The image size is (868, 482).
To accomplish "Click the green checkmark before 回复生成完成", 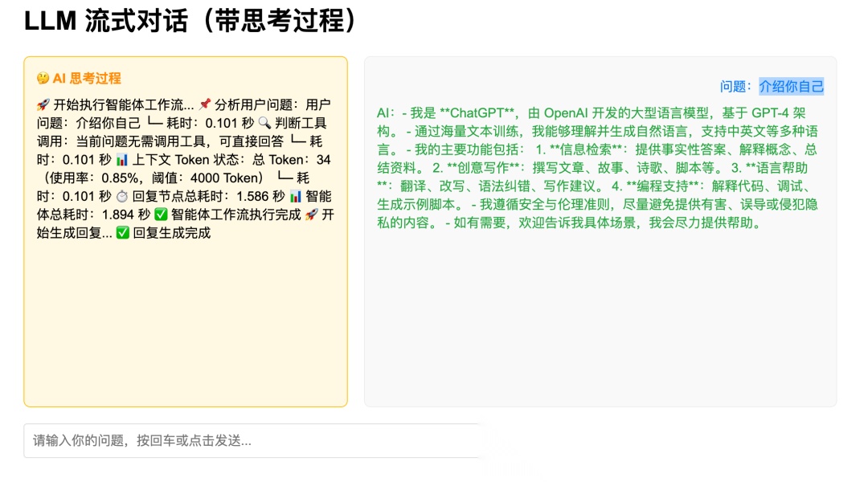I will (122, 233).
